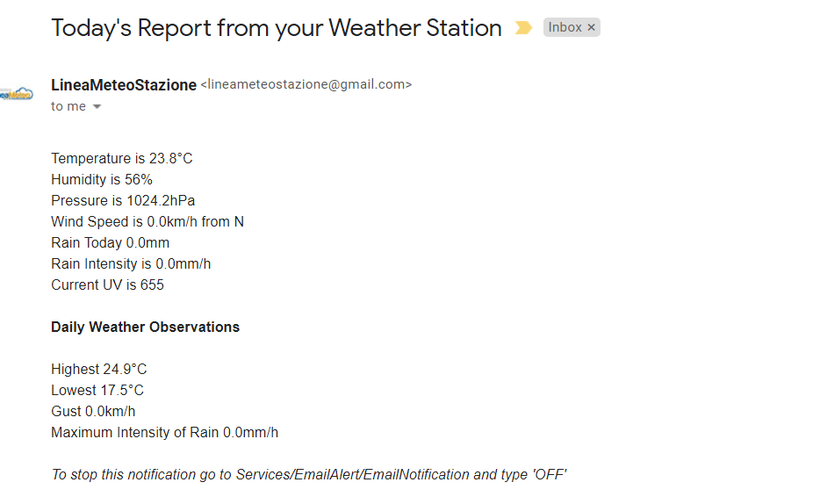Click the Lowest 17.5°C reading
The height and width of the screenshot is (504, 820).
point(97,391)
